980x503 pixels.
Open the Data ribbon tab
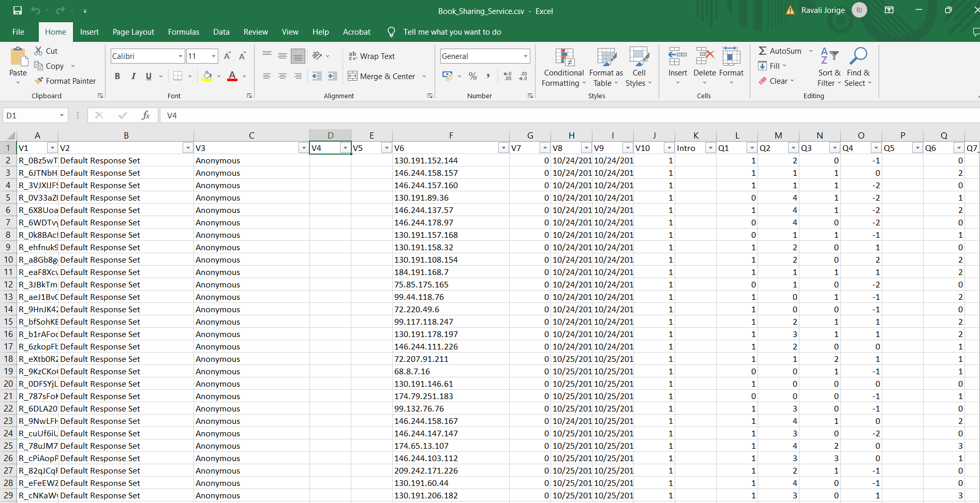(x=221, y=32)
